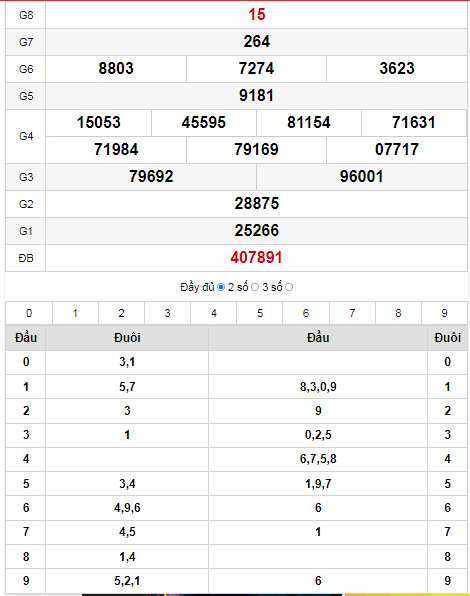Click tail values "4,5" for head 7
Screen dimensions: 470x596
[127, 532]
